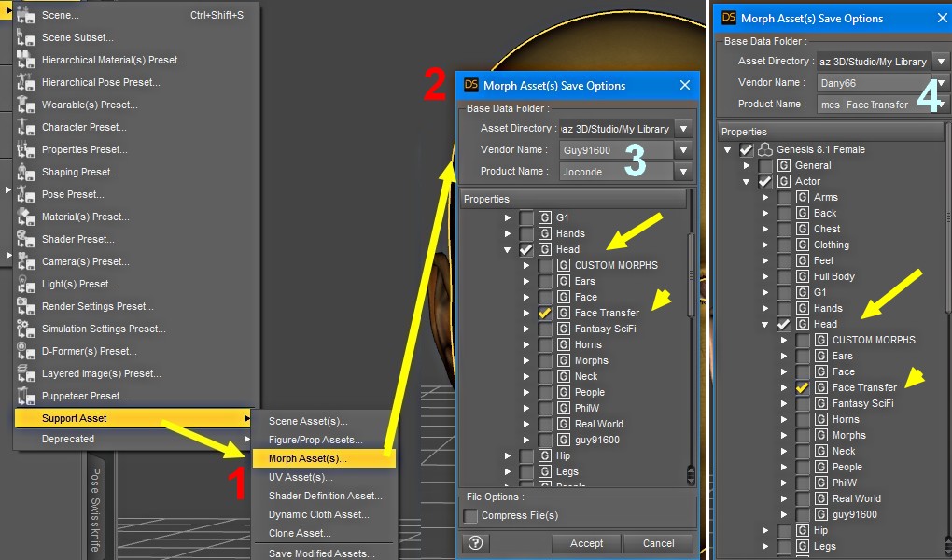Click the Camera(s) Preset icon
Screen dimensions: 952x560
tap(25, 261)
